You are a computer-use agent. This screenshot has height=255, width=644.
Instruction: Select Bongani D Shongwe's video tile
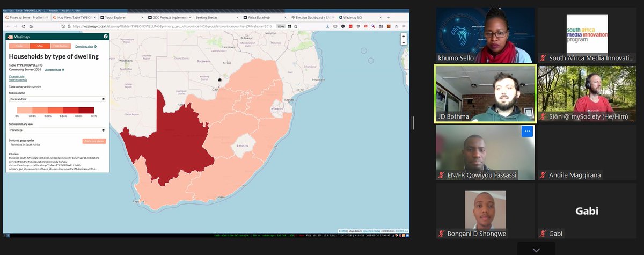click(485, 211)
